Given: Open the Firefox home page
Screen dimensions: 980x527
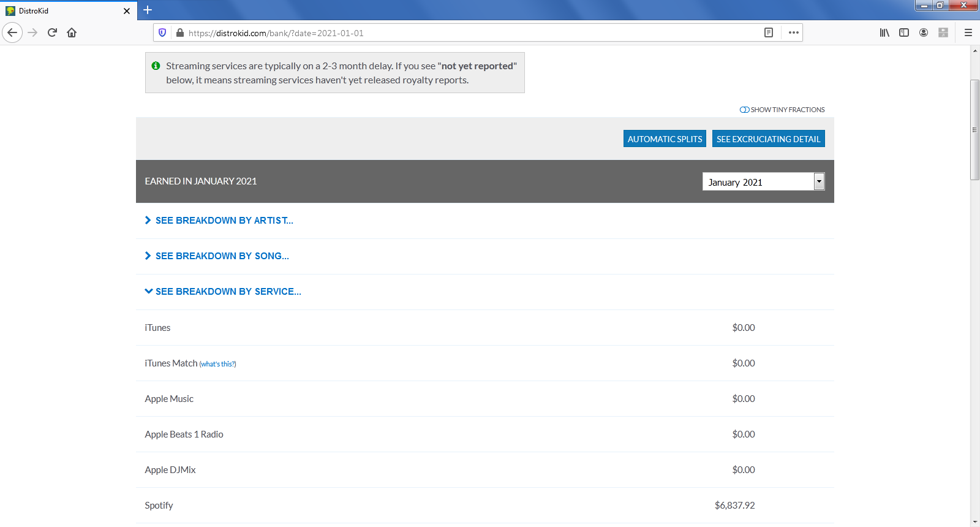Looking at the screenshot, I should [x=72, y=32].
